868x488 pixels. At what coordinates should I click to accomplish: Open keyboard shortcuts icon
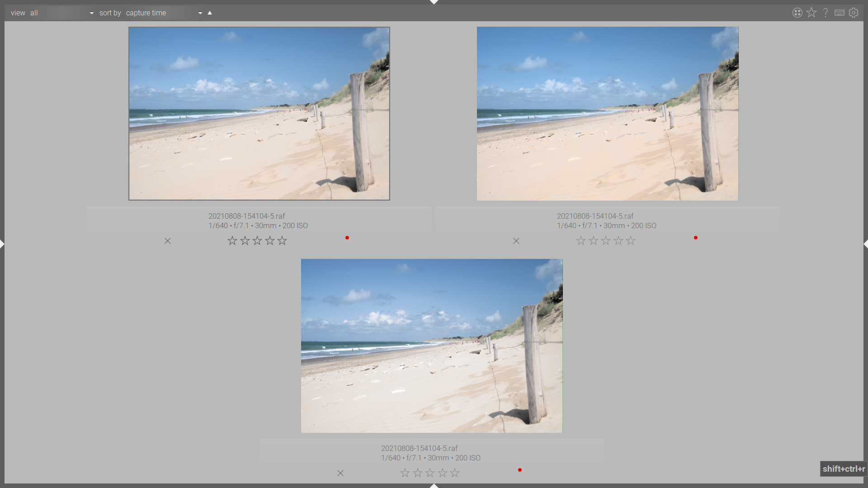point(840,13)
